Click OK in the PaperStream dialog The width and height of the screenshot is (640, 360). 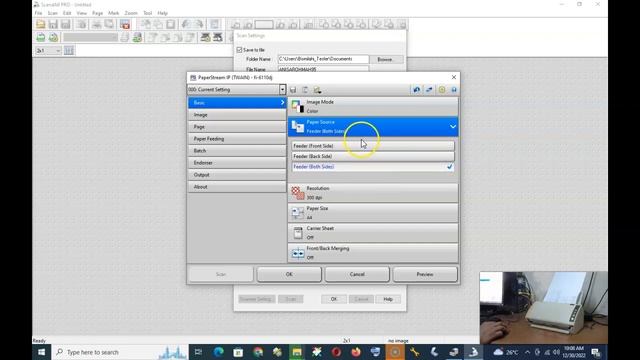coord(289,274)
